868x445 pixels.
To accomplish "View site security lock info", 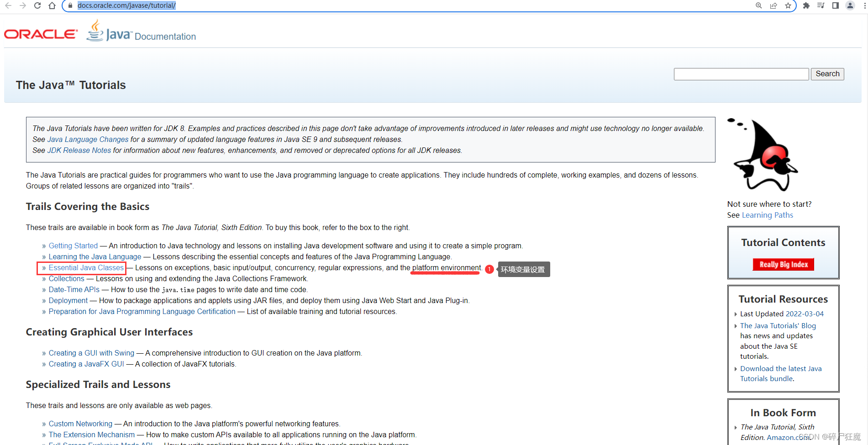I will point(70,5).
